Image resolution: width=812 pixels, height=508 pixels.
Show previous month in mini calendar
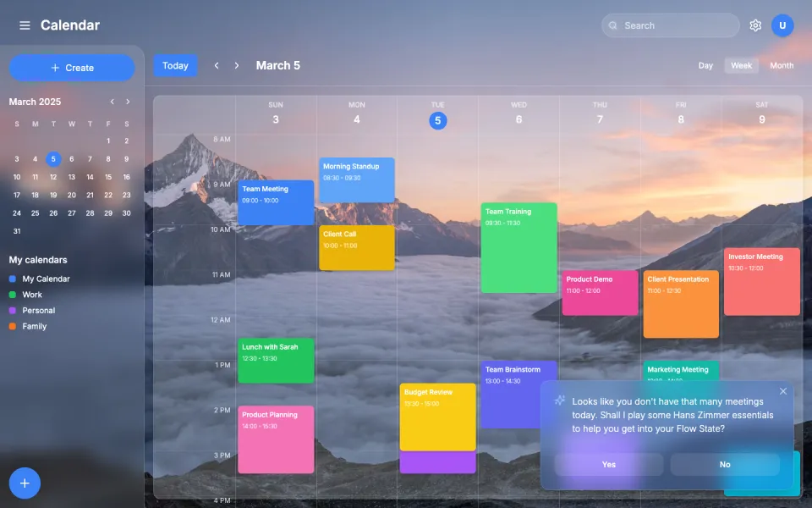click(112, 102)
